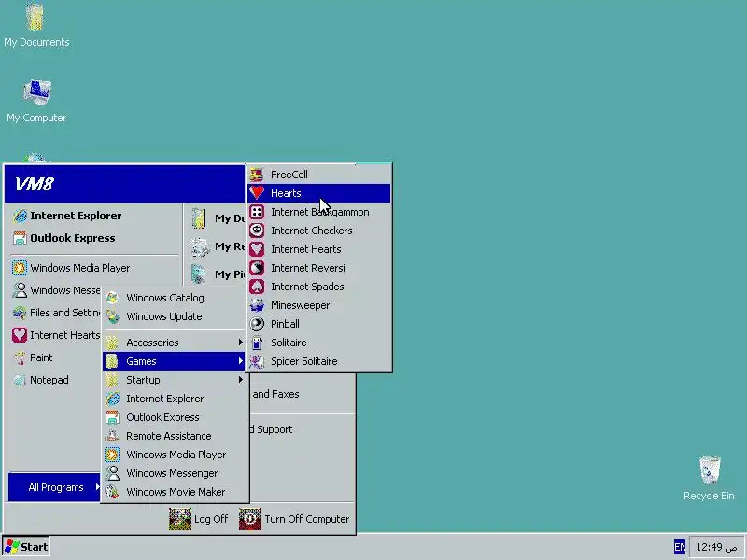Click the Windows Update icon
The image size is (747, 560).
(112, 316)
